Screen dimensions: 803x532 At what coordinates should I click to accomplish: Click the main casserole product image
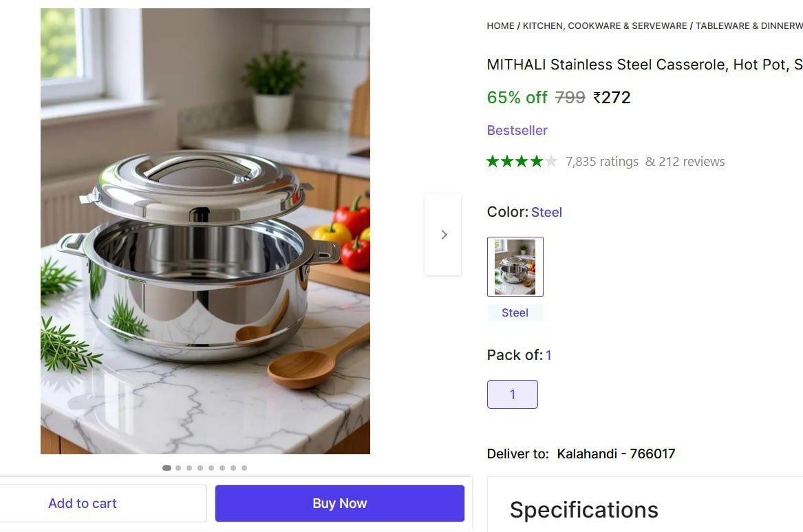point(205,231)
